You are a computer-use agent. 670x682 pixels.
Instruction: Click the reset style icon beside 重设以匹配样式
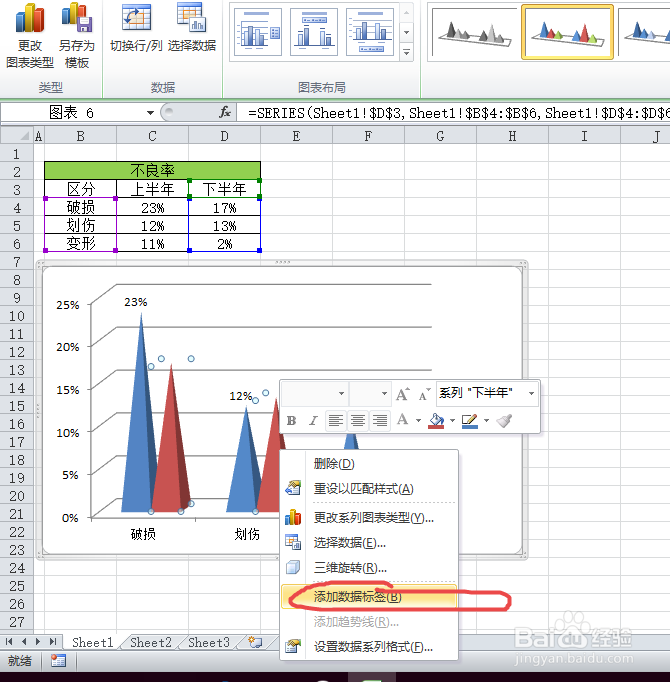pyautogui.click(x=293, y=488)
